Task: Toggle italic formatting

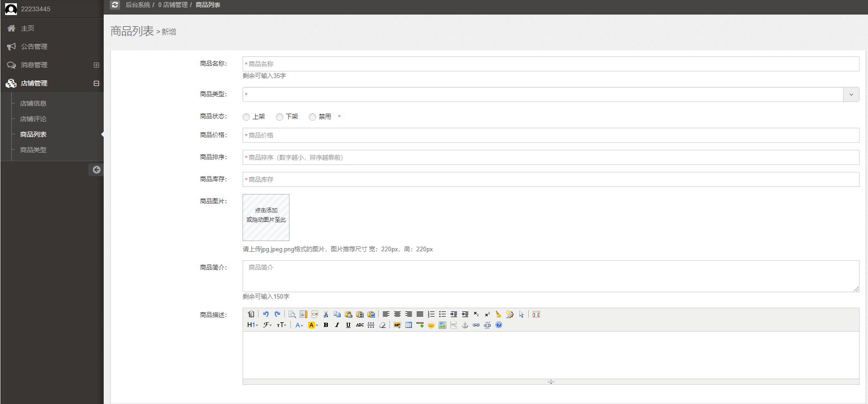Action: pos(337,325)
